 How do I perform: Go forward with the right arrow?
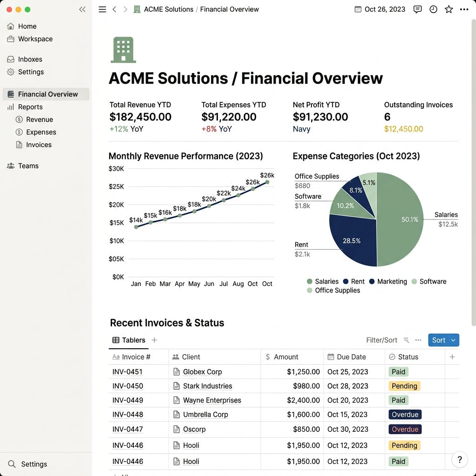pos(125,9)
